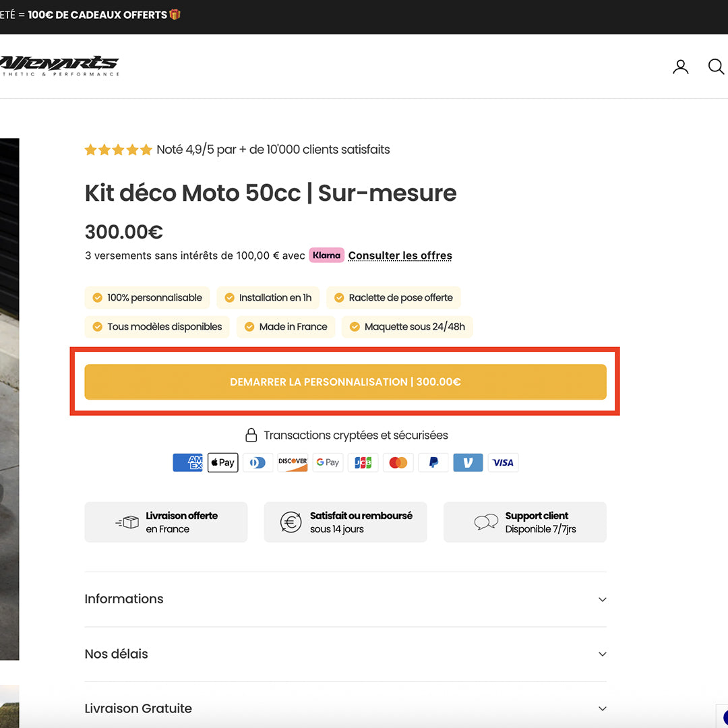
Task: Click the Mastercard payment icon
Action: click(398, 462)
